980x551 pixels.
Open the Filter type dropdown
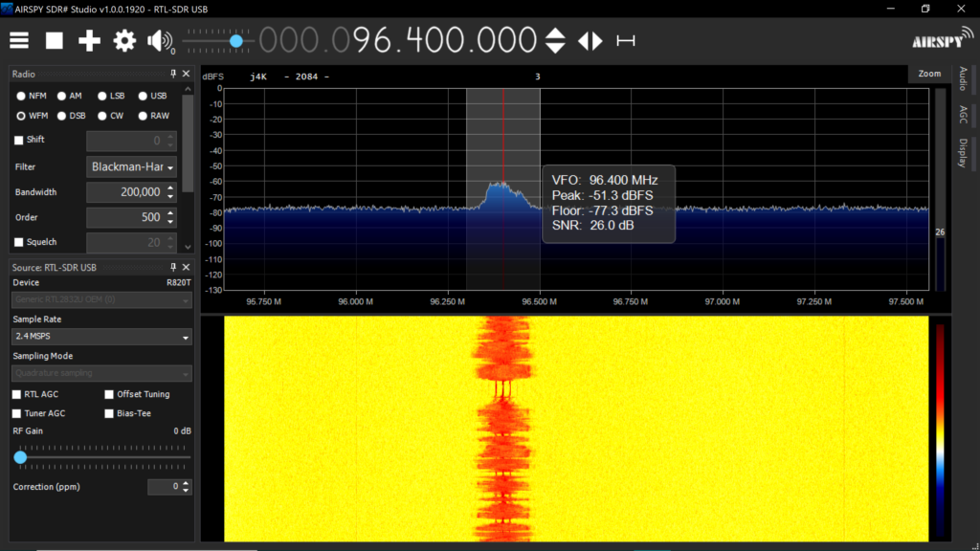[131, 166]
